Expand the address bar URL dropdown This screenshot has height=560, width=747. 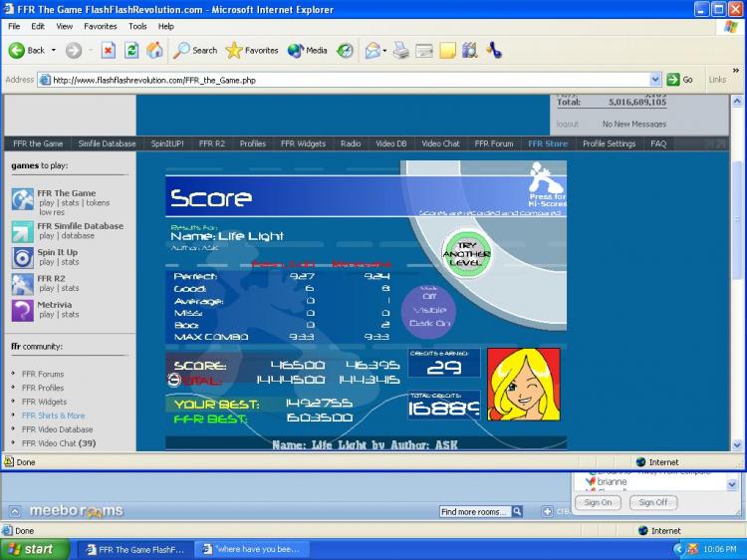click(x=655, y=80)
